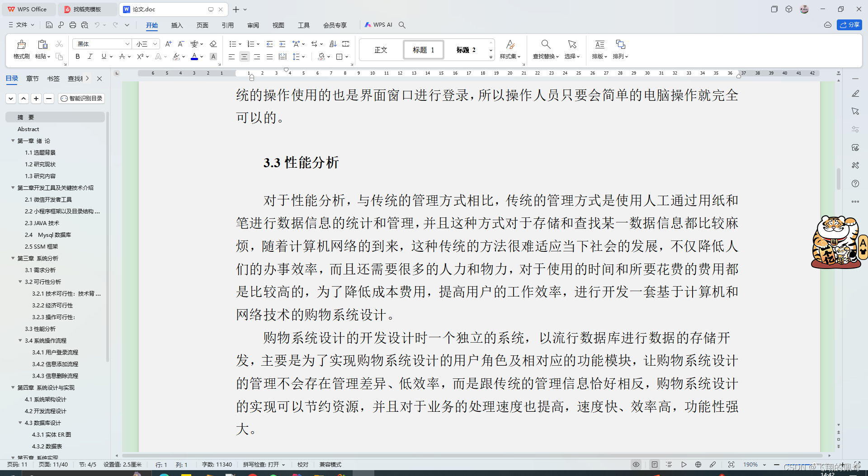
Task: Open the font color dropdown arrow
Action: (x=202, y=57)
